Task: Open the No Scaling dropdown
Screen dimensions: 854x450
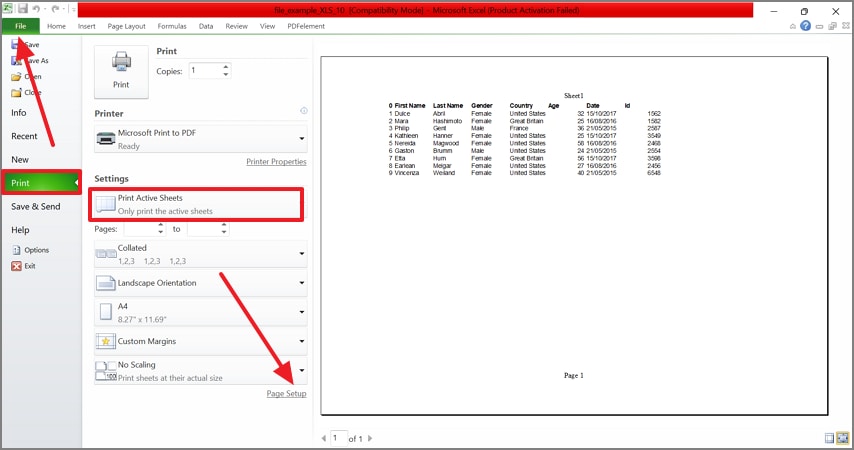Action: pyautogui.click(x=201, y=370)
